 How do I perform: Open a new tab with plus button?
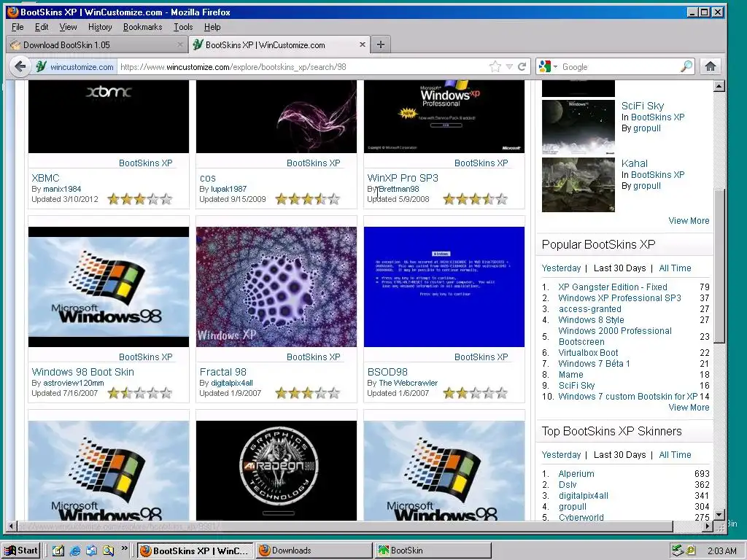pyautogui.click(x=381, y=44)
